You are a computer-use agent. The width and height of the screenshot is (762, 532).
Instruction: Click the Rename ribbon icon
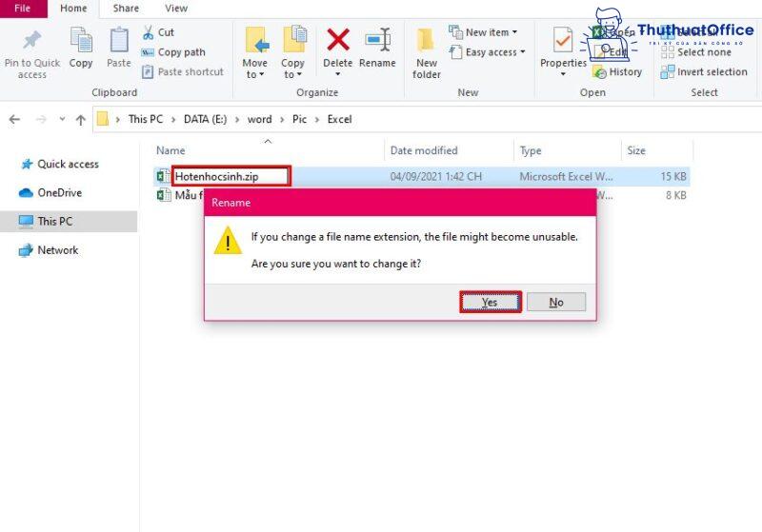377,40
